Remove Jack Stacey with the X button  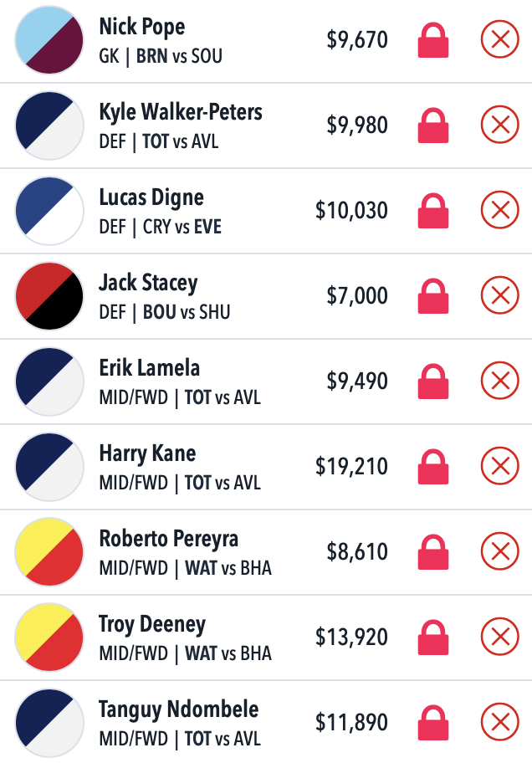pyautogui.click(x=500, y=295)
